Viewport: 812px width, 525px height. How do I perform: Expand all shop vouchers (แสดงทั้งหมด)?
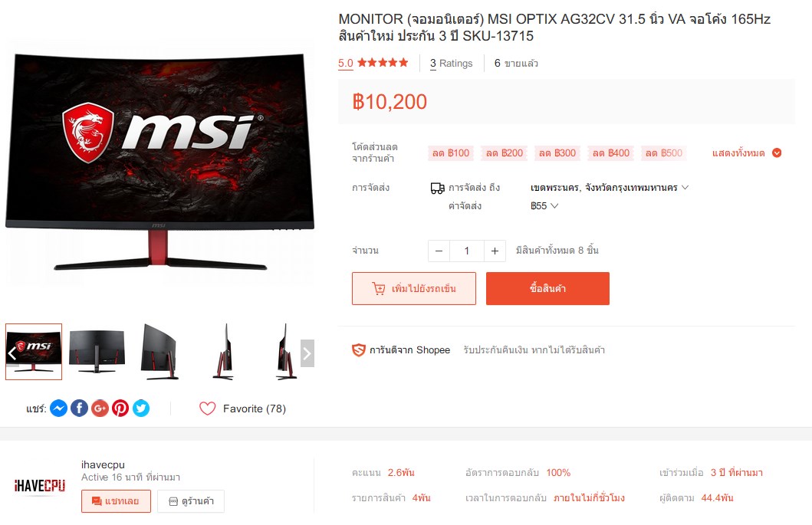pos(746,153)
